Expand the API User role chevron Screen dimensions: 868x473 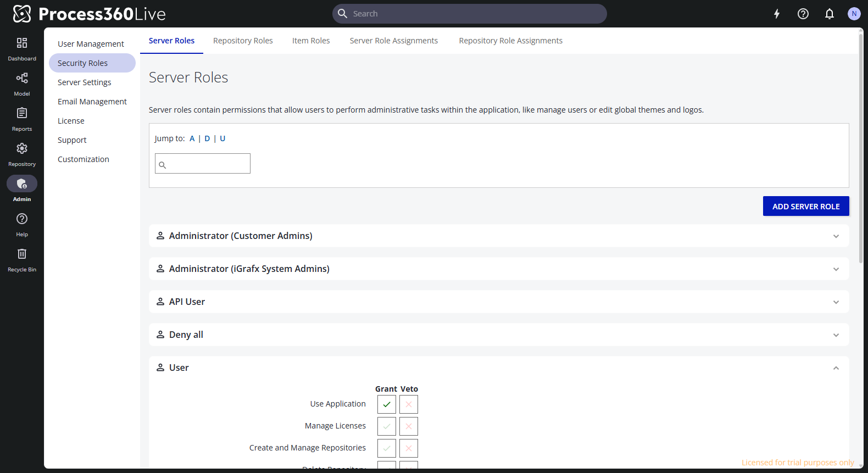click(836, 302)
